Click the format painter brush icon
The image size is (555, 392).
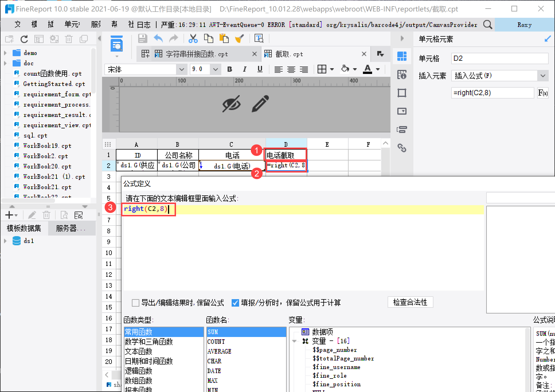[x=239, y=38]
